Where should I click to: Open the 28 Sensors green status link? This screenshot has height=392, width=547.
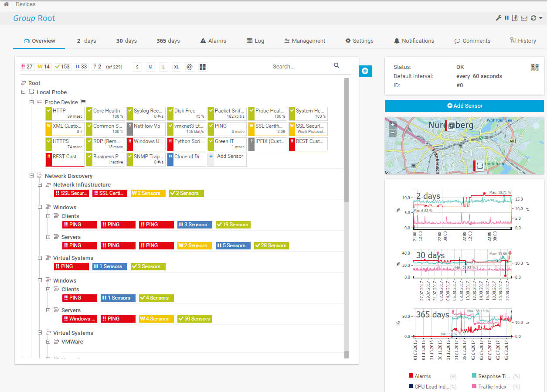coord(271,245)
